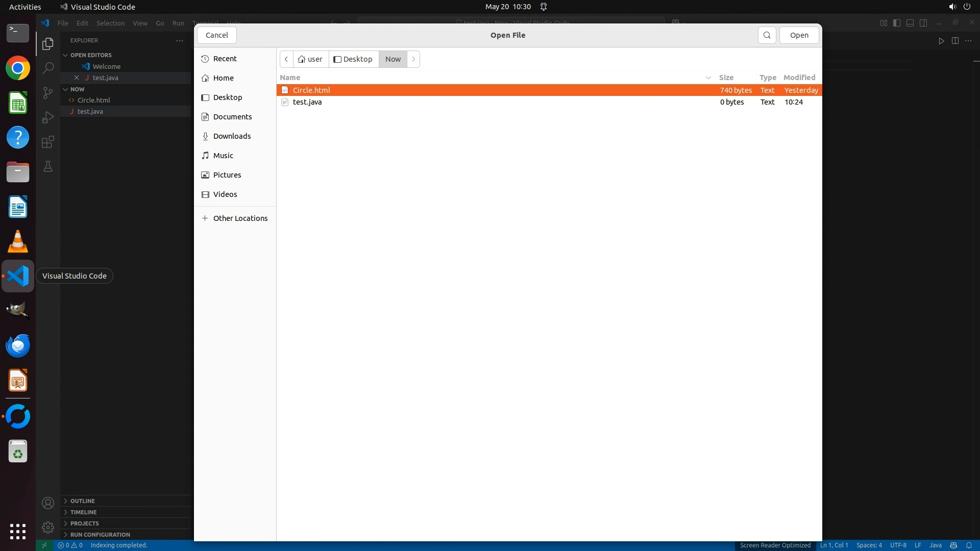
Task: Collapse the OPEN EDITORS section
Action: click(x=90, y=55)
